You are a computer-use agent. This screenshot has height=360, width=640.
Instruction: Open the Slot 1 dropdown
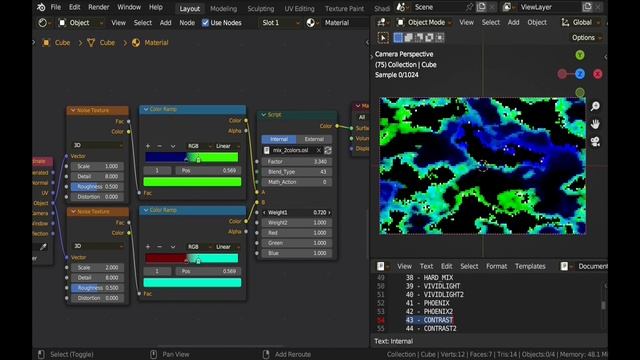[280, 23]
